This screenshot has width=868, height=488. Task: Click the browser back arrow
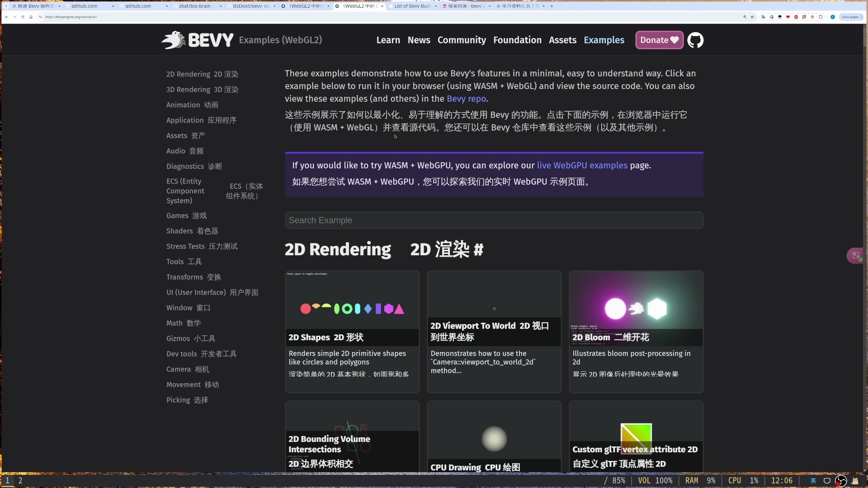6,17
